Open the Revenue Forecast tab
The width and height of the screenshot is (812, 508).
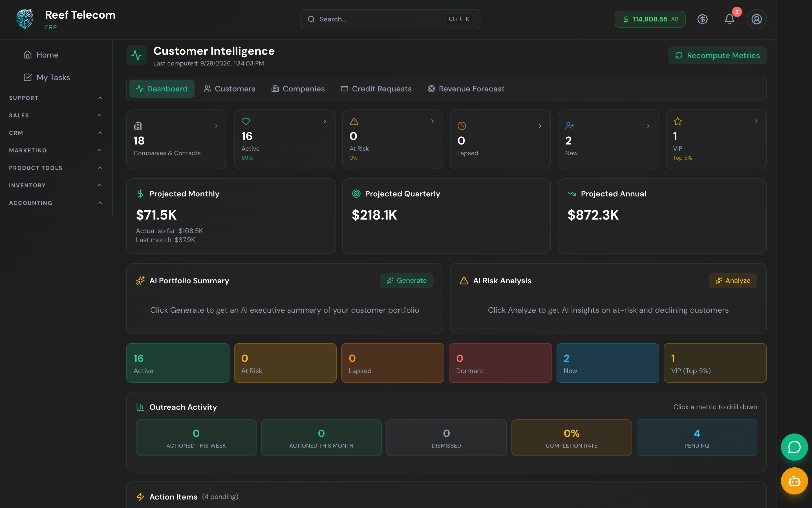[466, 89]
